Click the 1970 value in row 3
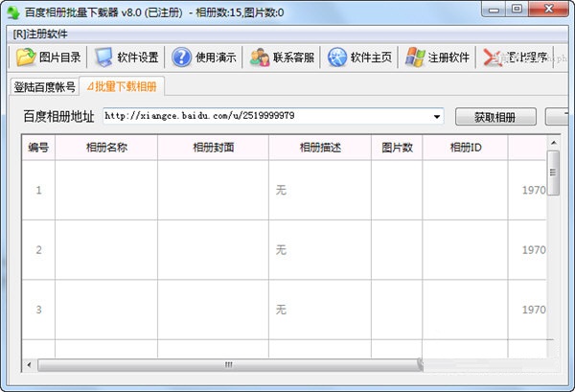Image resolution: width=575 pixels, height=392 pixels. click(x=534, y=310)
